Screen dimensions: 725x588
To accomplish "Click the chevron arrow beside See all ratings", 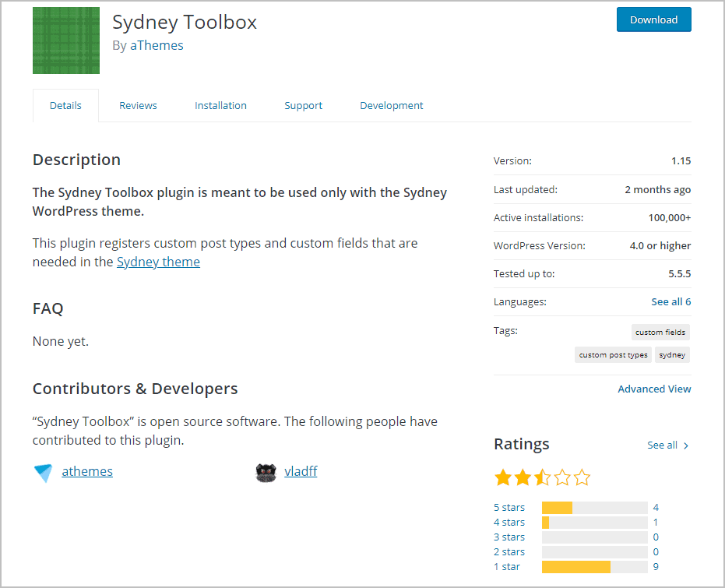I will click(686, 445).
